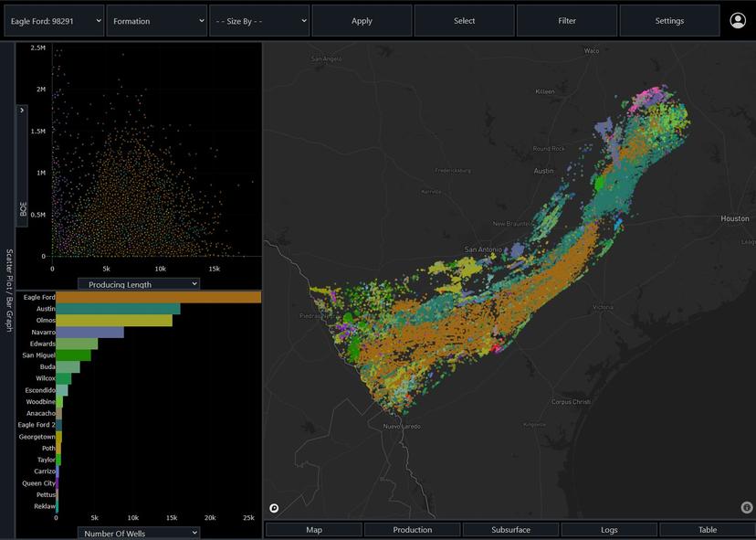Viewport: 756px width, 540px height.
Task: Open the Formation color-by dropdown
Action: pos(155,18)
